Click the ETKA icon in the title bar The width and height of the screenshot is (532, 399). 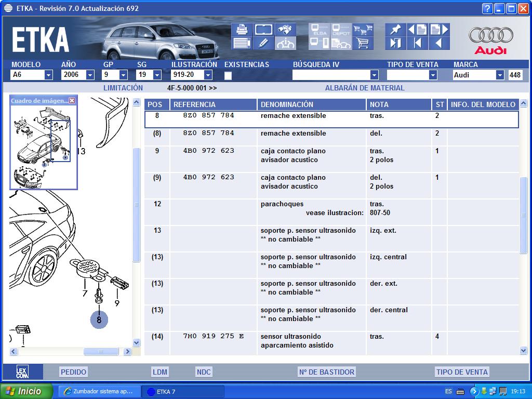[x=8, y=8]
